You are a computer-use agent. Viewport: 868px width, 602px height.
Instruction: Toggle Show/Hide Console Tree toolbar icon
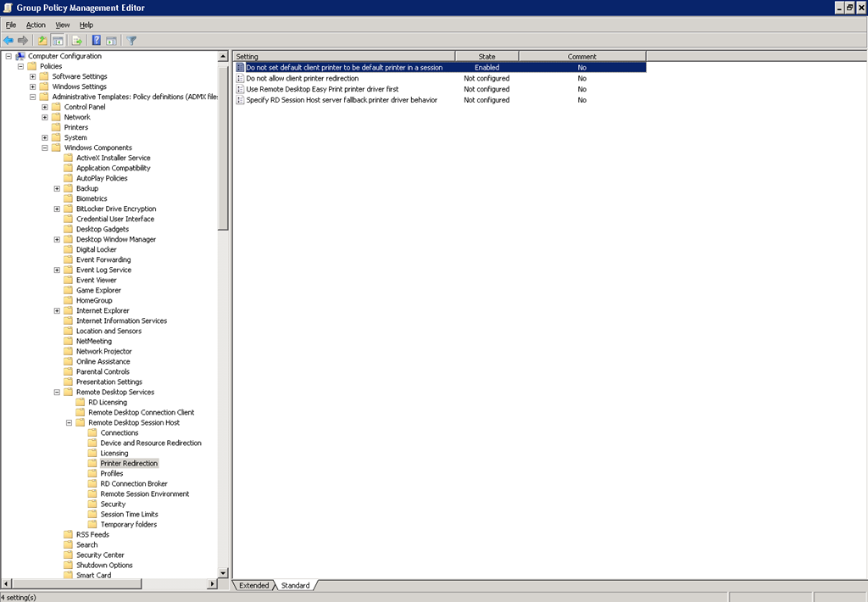click(58, 41)
